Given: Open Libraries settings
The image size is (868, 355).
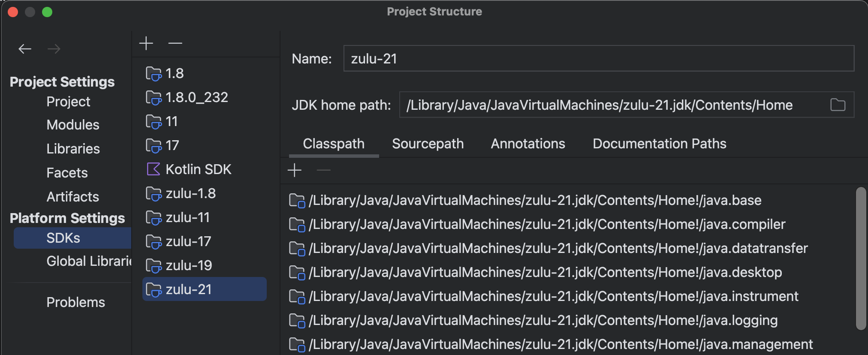Looking at the screenshot, I should tap(73, 149).
